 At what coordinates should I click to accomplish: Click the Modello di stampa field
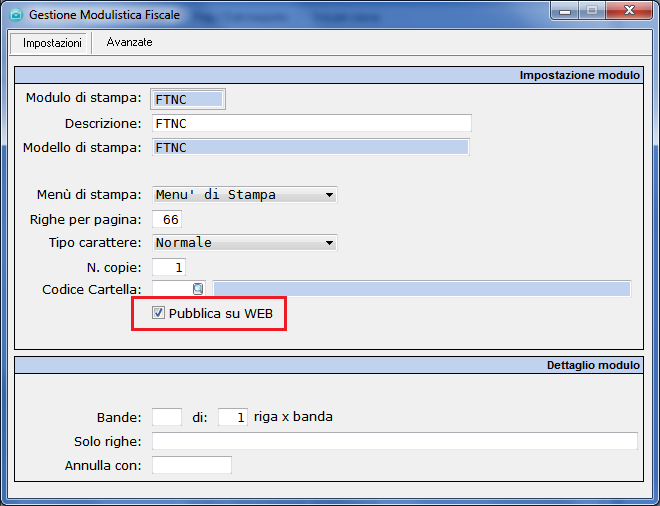tap(311, 147)
